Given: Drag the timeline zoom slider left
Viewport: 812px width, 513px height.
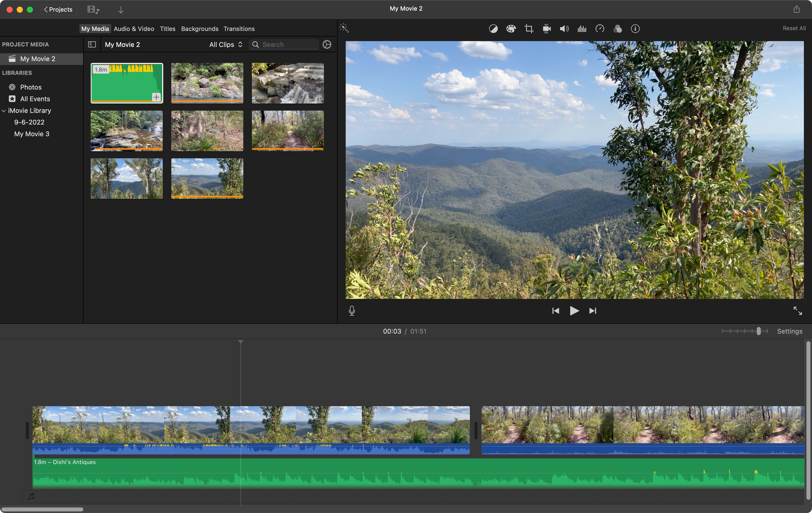Looking at the screenshot, I should pyautogui.click(x=758, y=331).
